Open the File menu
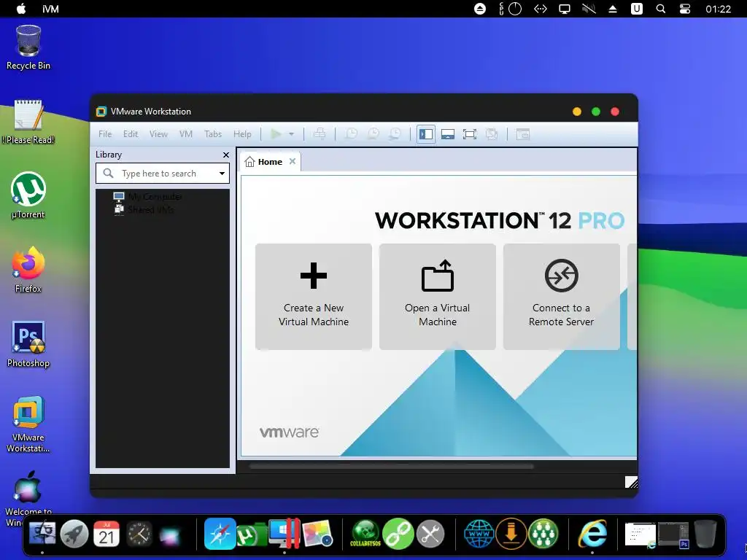Screen dimensions: 747x560 tap(105, 134)
